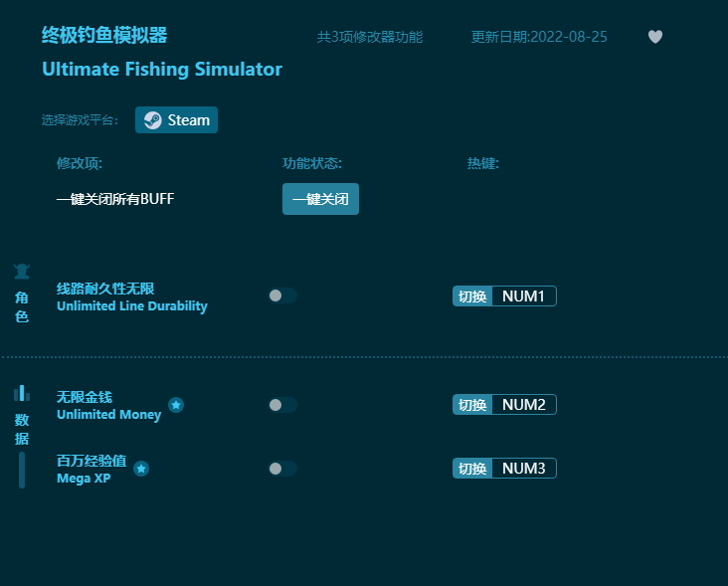728x586 pixels.
Task: Click the star badge beside Mega XP
Action: point(141,469)
